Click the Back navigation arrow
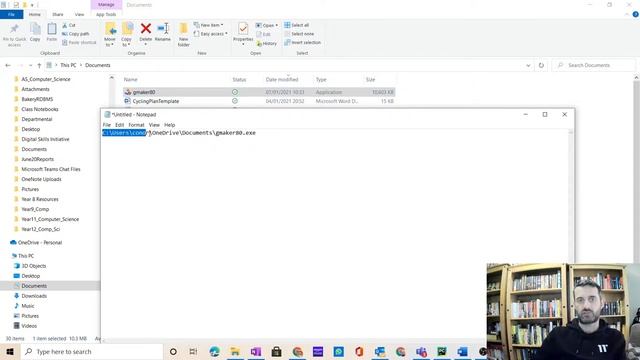The image size is (640, 360). pos(8,65)
